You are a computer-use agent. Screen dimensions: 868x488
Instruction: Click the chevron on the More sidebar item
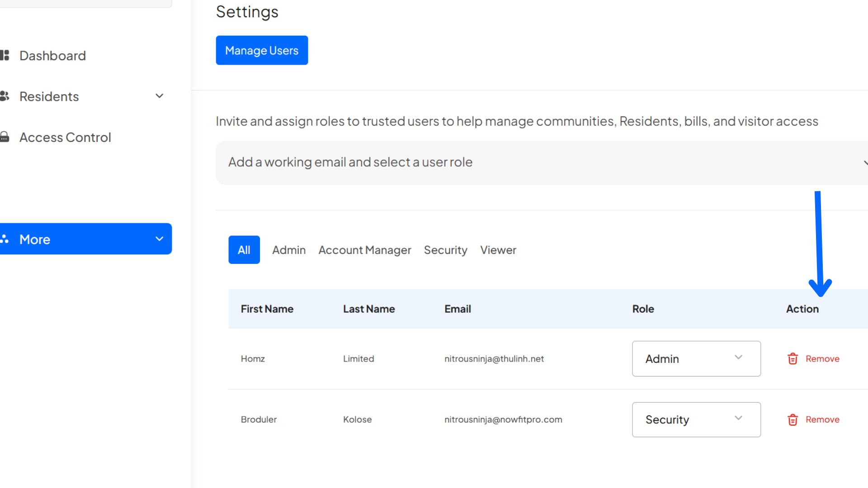point(159,239)
